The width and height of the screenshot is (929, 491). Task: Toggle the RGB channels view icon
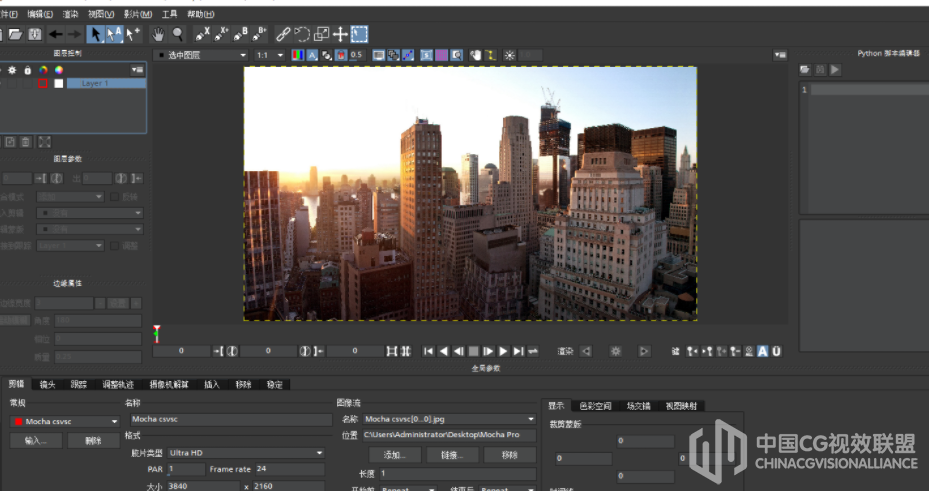297,55
